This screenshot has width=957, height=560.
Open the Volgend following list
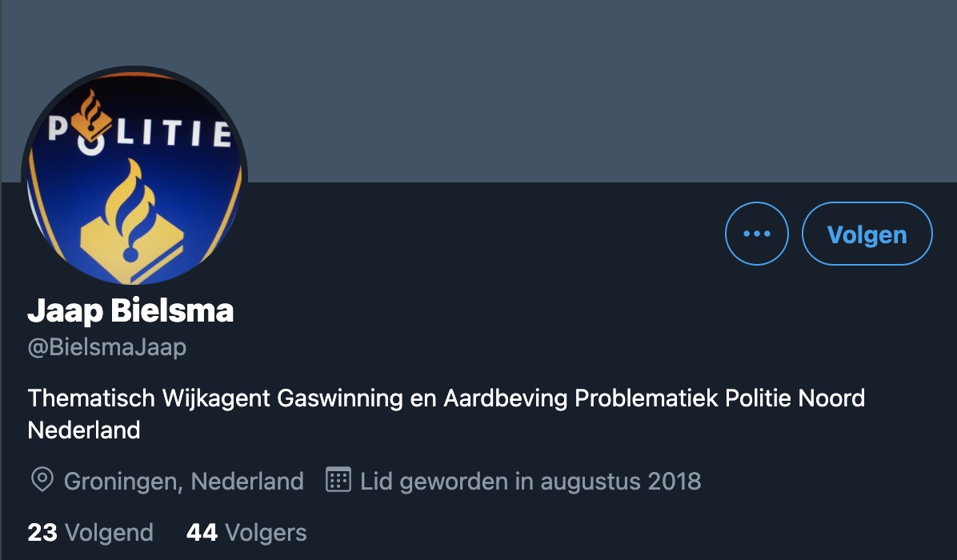pyautogui.click(x=90, y=533)
